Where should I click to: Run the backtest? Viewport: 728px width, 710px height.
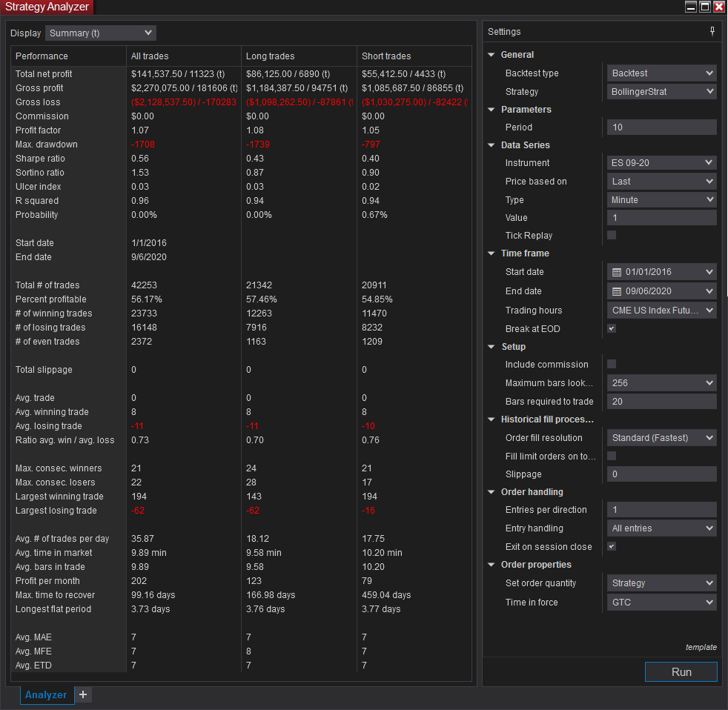tap(681, 672)
